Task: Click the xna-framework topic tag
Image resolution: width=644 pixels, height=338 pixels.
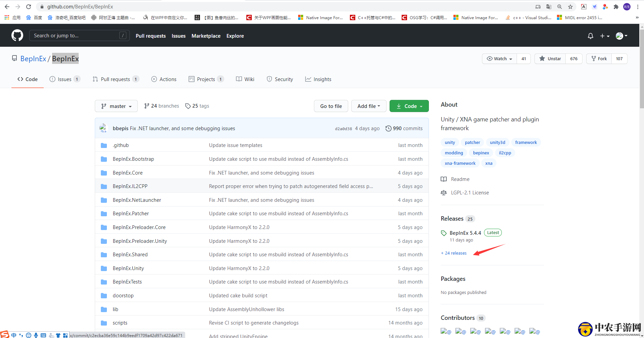Action: coord(460,163)
